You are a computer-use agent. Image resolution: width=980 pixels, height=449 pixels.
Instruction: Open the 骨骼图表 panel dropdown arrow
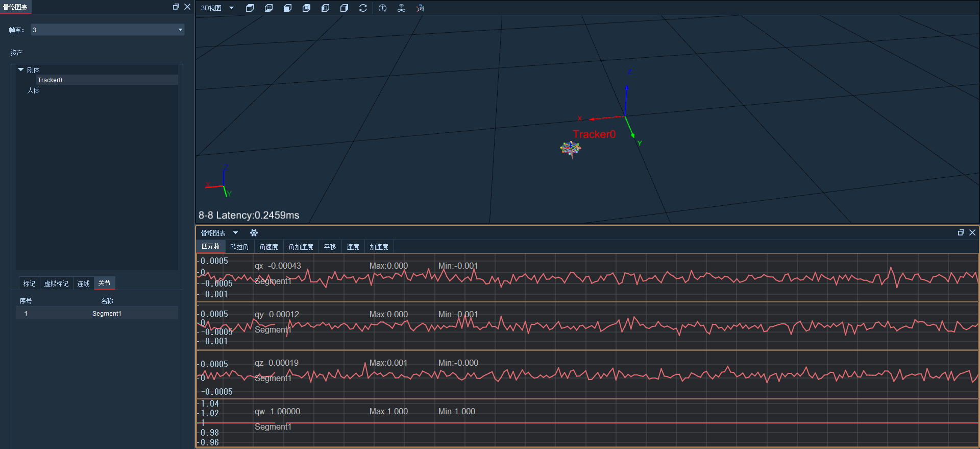(x=235, y=232)
